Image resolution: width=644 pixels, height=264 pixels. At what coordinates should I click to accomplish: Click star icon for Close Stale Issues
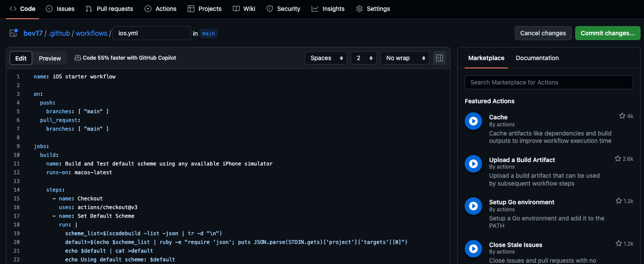pos(618,244)
